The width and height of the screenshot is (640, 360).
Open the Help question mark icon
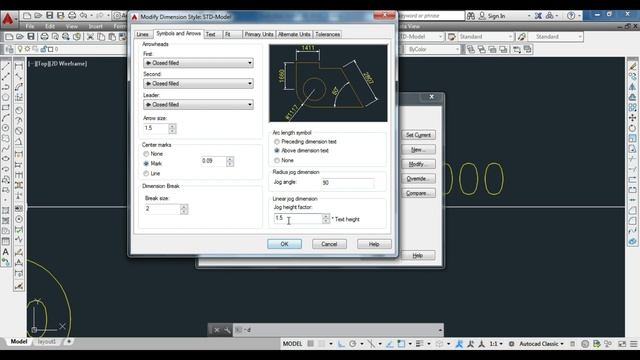coord(571,16)
